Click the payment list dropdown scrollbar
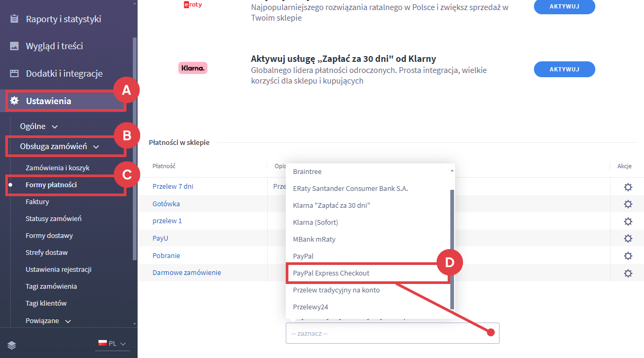Image resolution: width=644 pixels, height=358 pixels. 451,249
